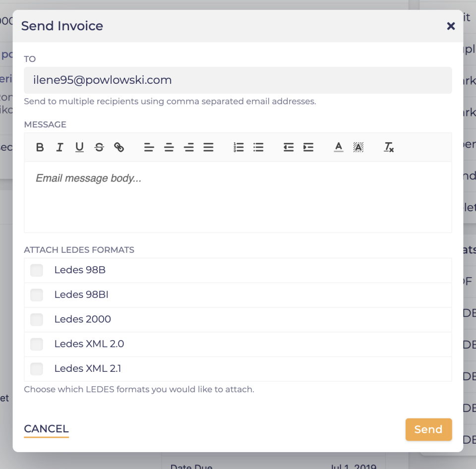
Task: Create a numbered list
Action: (238, 147)
